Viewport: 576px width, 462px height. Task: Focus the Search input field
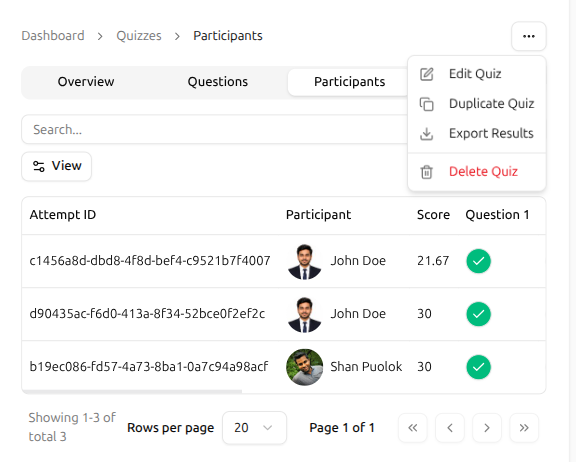(x=215, y=130)
